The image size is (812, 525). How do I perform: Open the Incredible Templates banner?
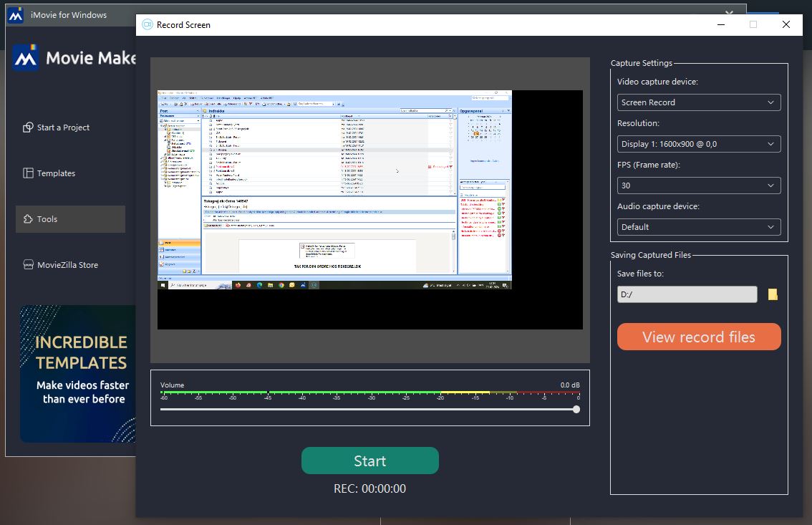click(77, 373)
